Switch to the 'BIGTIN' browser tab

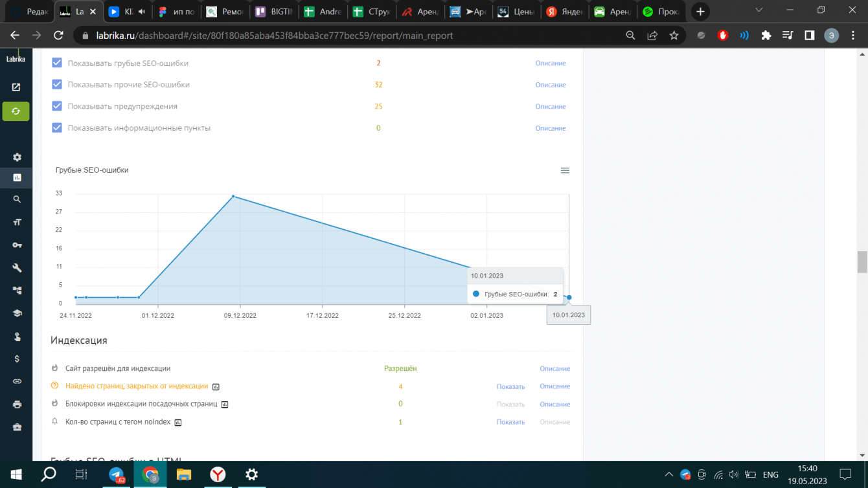275,12
